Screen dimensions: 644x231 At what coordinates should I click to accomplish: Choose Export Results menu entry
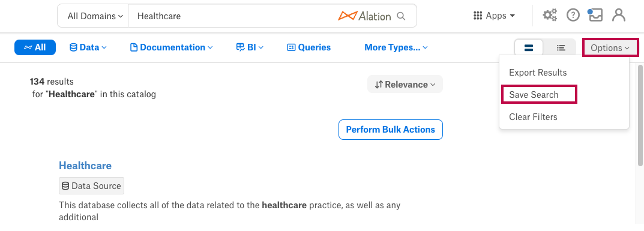point(538,73)
